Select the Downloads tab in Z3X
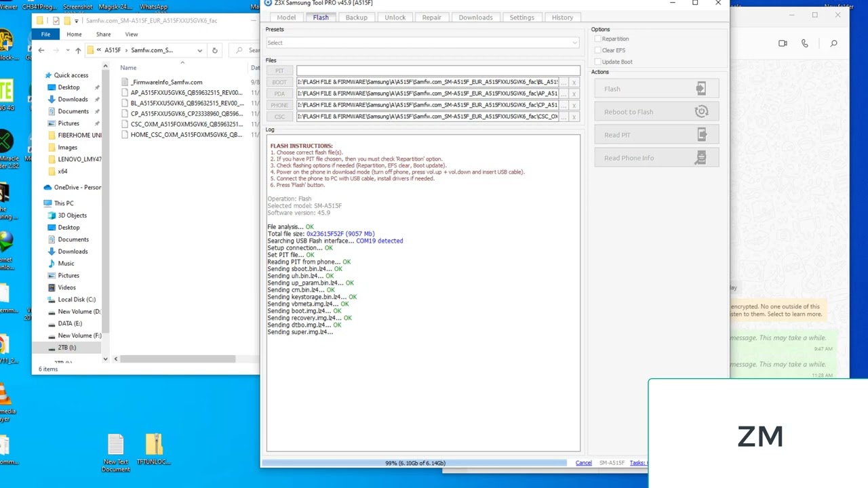This screenshot has height=488, width=868. (475, 18)
